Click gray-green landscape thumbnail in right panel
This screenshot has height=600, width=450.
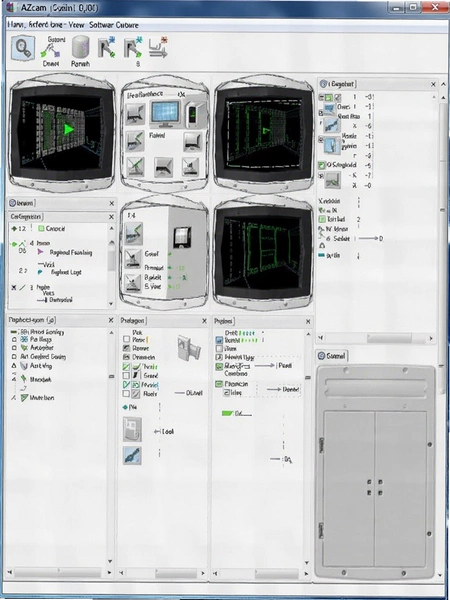click(333, 180)
